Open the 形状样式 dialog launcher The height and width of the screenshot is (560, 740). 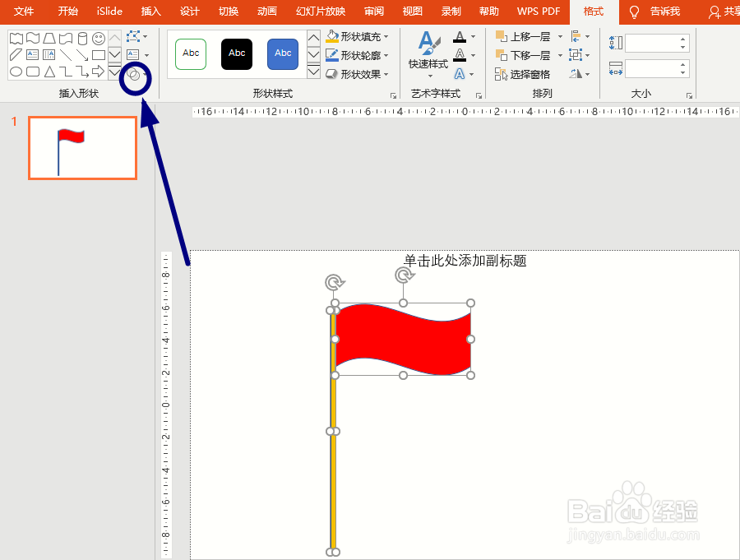(x=393, y=96)
